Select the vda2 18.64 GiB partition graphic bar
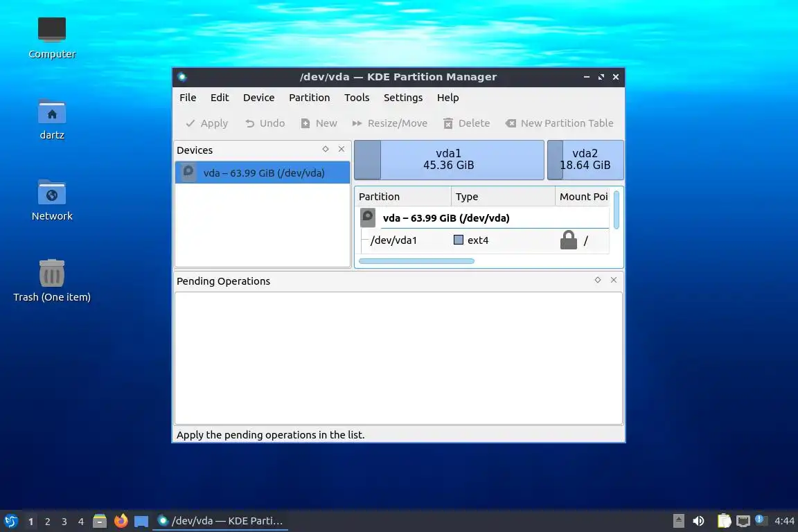This screenshot has height=532, width=798. coord(585,160)
